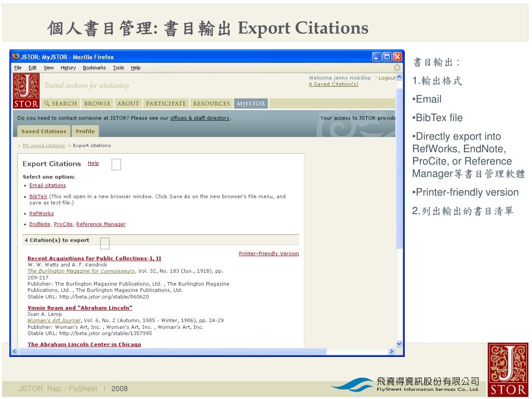The width and height of the screenshot is (532, 399).
Task: Open Vinnie Ream and "Abraham Lincoln" citation
Action: point(79,308)
